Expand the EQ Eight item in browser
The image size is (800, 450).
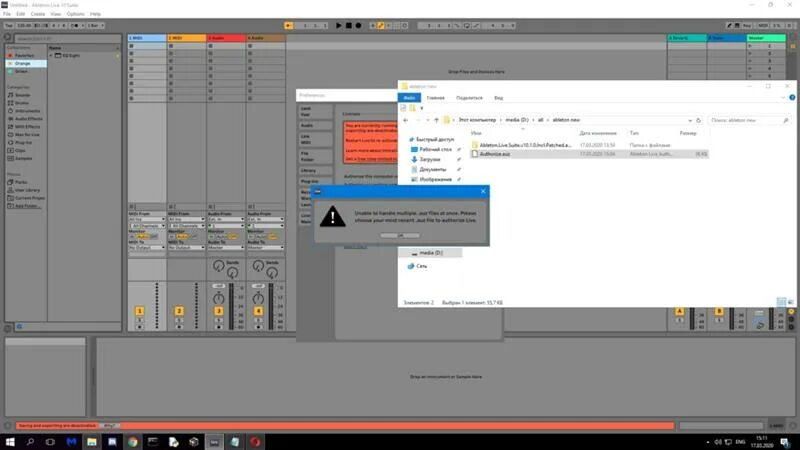pos(51,55)
